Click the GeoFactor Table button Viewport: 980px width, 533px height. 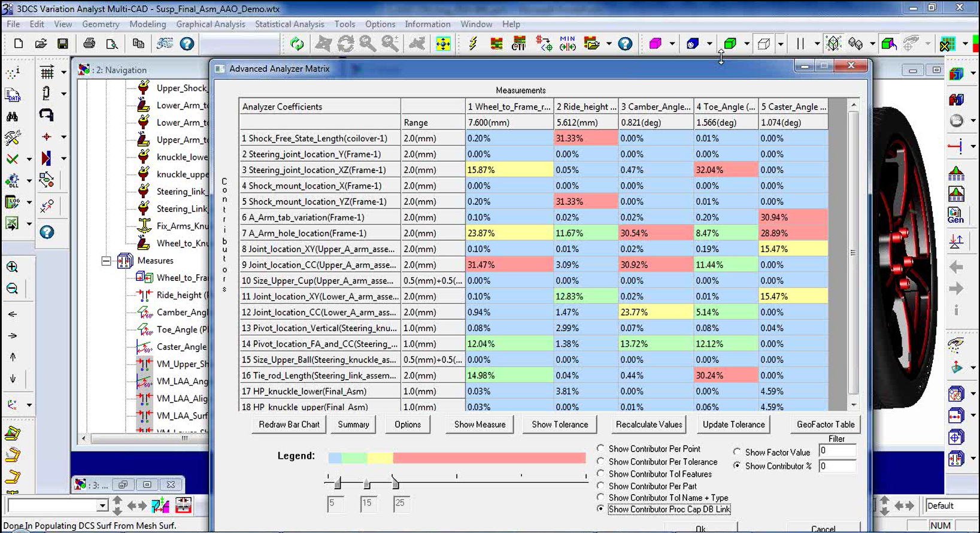click(x=825, y=425)
